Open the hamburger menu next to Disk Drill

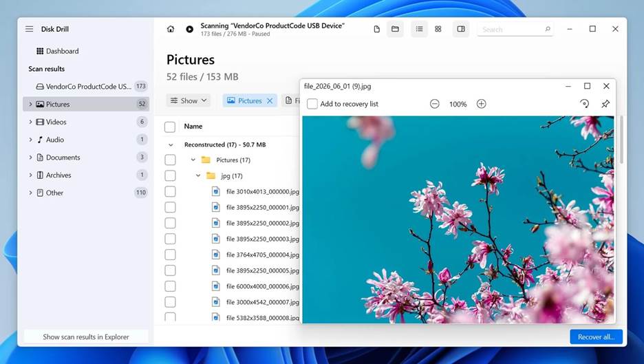pyautogui.click(x=29, y=29)
